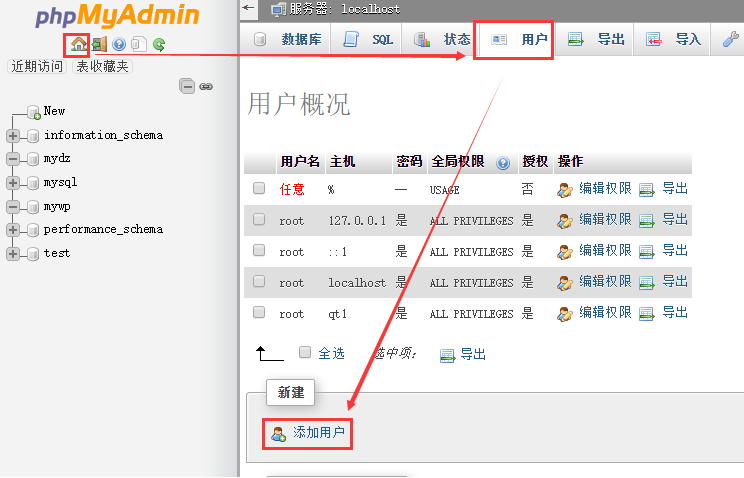Viewport: 744px width, 478px height.
Task: Click the 近期访问 recent button
Action: click(x=37, y=66)
